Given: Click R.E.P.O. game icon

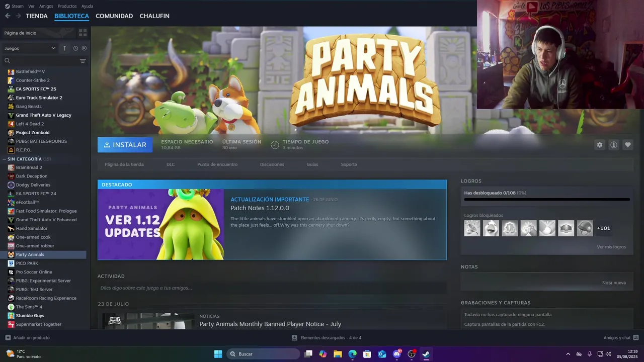Looking at the screenshot, I should tap(11, 150).
